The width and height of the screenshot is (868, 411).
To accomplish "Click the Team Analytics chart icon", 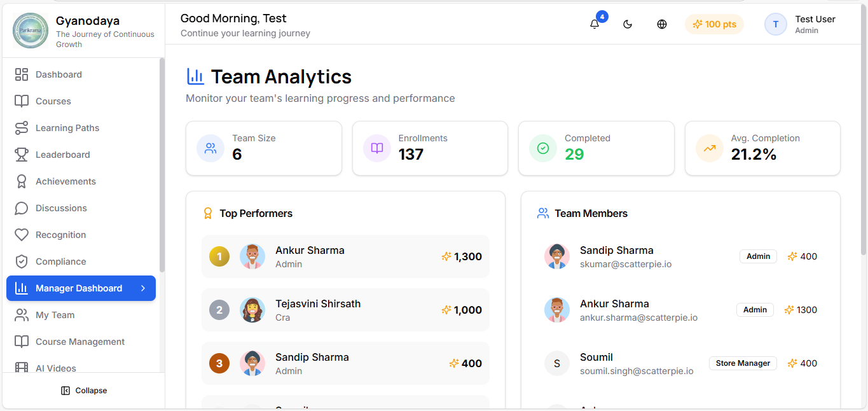I will [195, 76].
